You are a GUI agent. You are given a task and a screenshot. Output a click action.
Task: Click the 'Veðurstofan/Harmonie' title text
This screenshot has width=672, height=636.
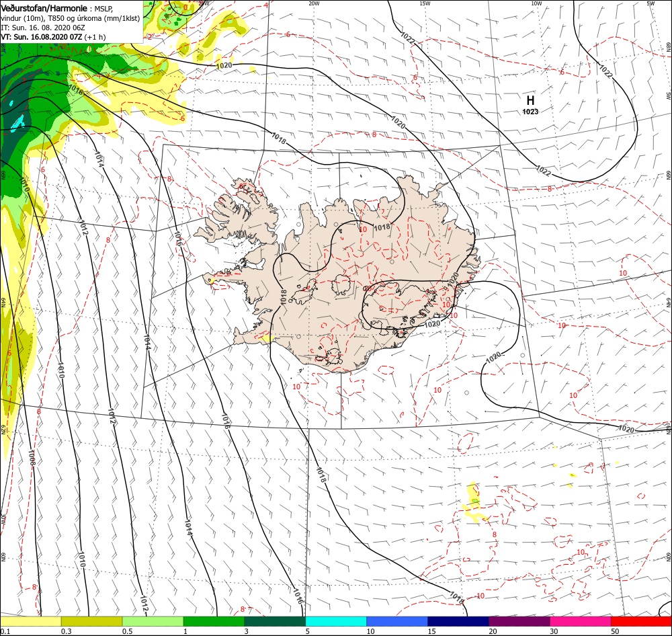(44, 8)
